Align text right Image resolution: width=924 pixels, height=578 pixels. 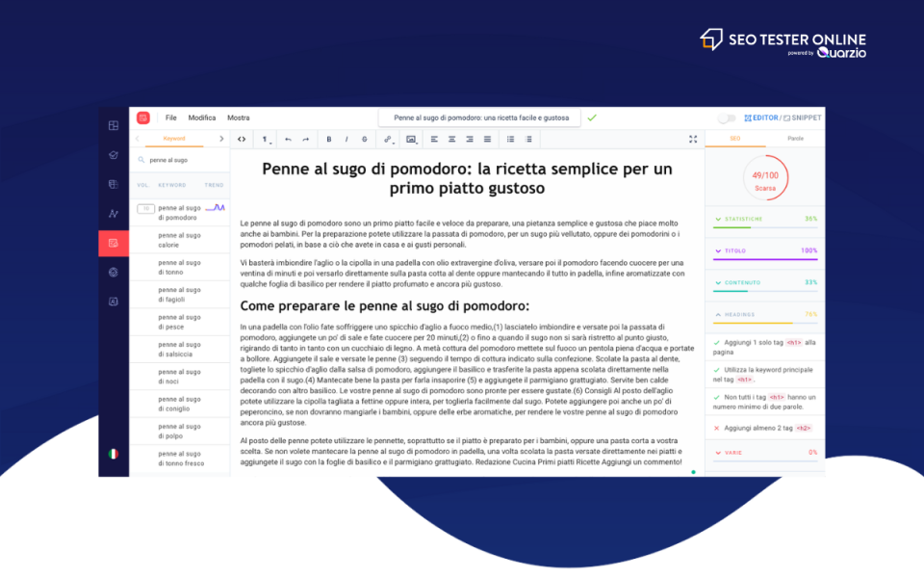(470, 139)
